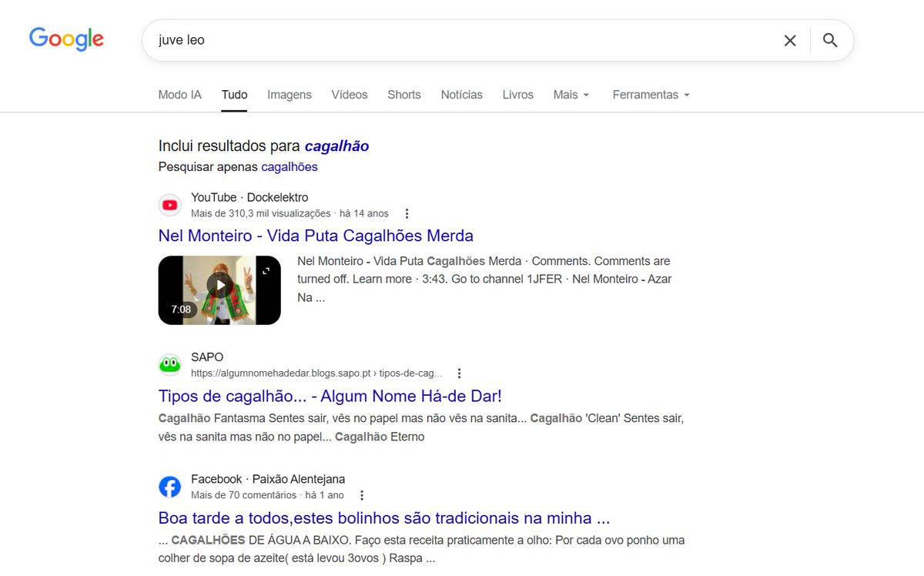Open the three-dot menu of the Facebook result
Viewport: 924px width, 576px height.
pyautogui.click(x=361, y=495)
